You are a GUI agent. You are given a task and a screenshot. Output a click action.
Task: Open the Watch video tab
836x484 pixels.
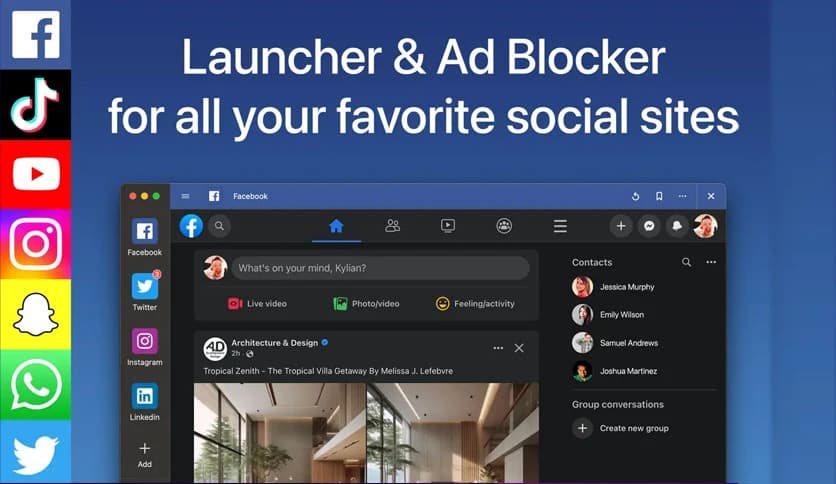pyautogui.click(x=448, y=226)
